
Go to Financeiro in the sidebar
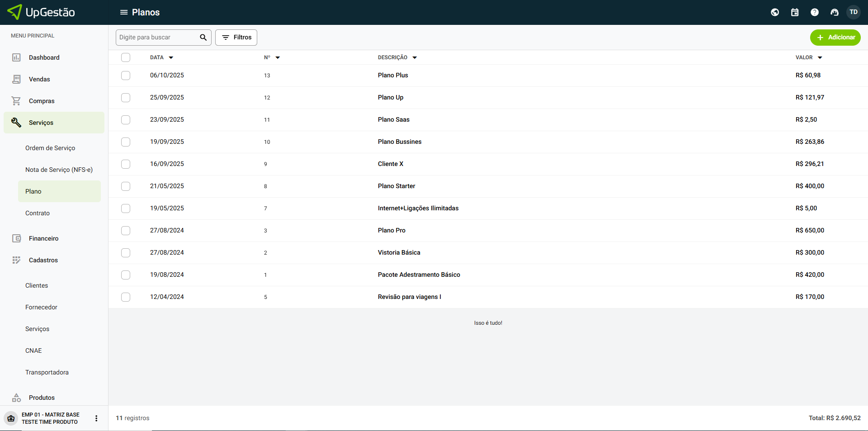43,238
